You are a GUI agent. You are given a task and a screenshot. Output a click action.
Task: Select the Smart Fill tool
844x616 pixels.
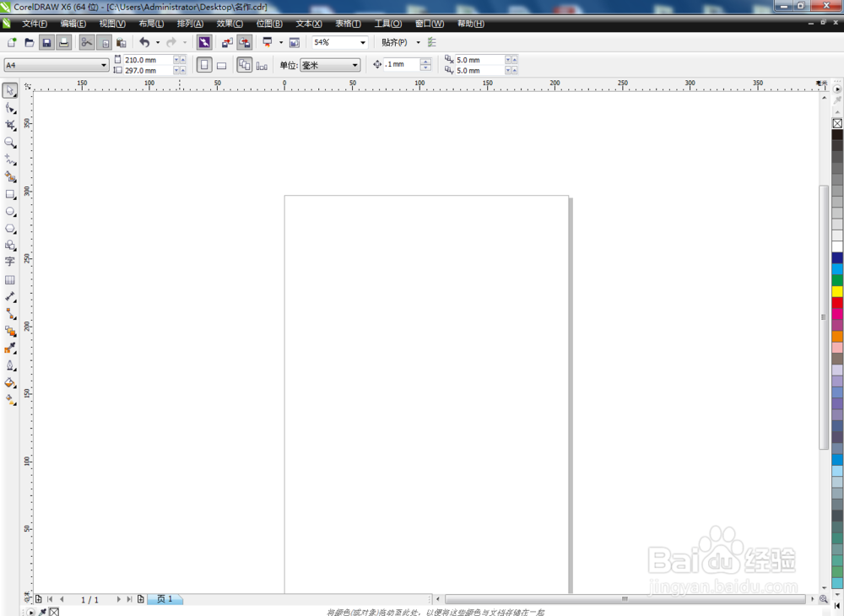[x=10, y=177]
